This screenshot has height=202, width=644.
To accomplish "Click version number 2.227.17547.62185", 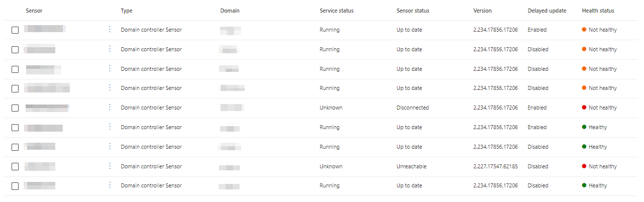I will [495, 166].
